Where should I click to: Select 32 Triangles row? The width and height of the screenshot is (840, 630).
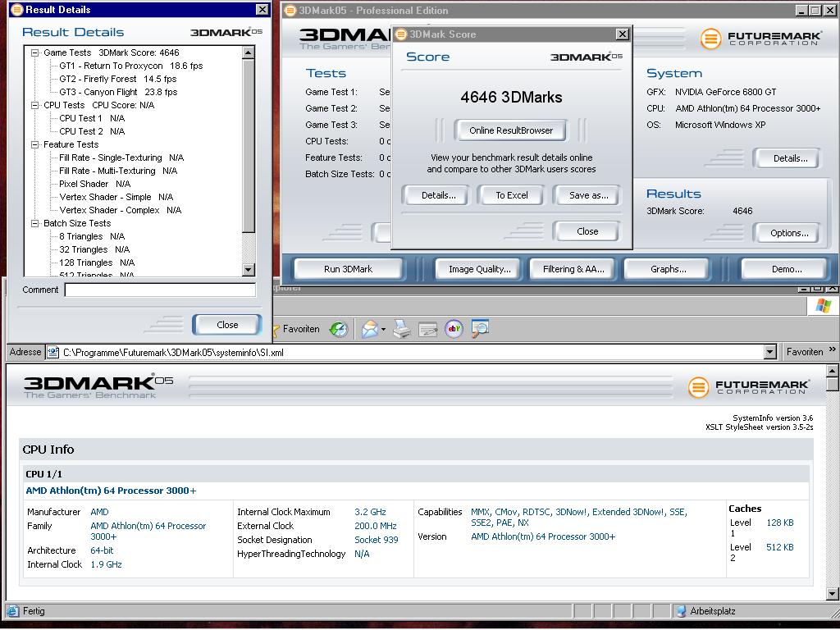coord(94,249)
